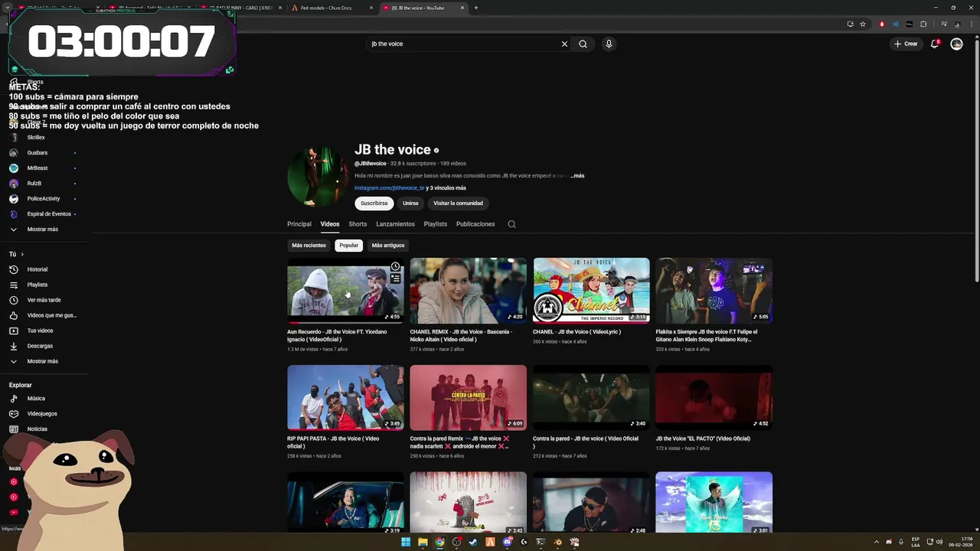Expand Mostrar más under subscriptions

[x=43, y=230]
